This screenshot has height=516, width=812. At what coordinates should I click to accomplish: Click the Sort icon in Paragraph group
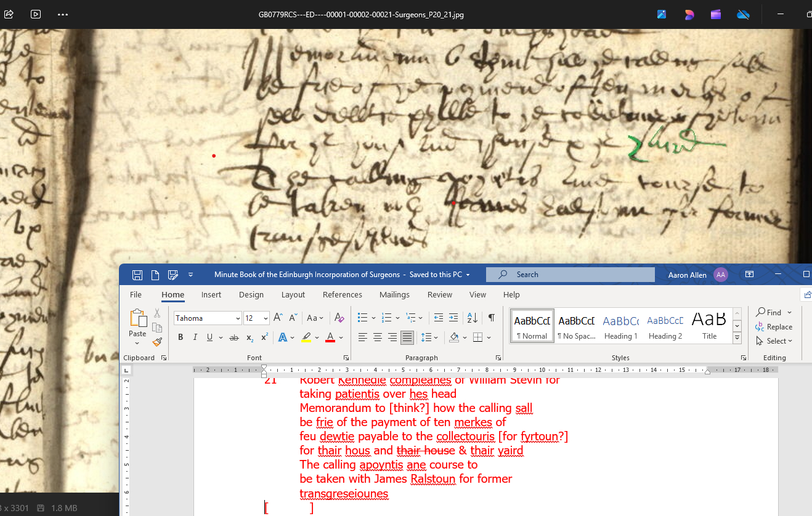(x=472, y=318)
